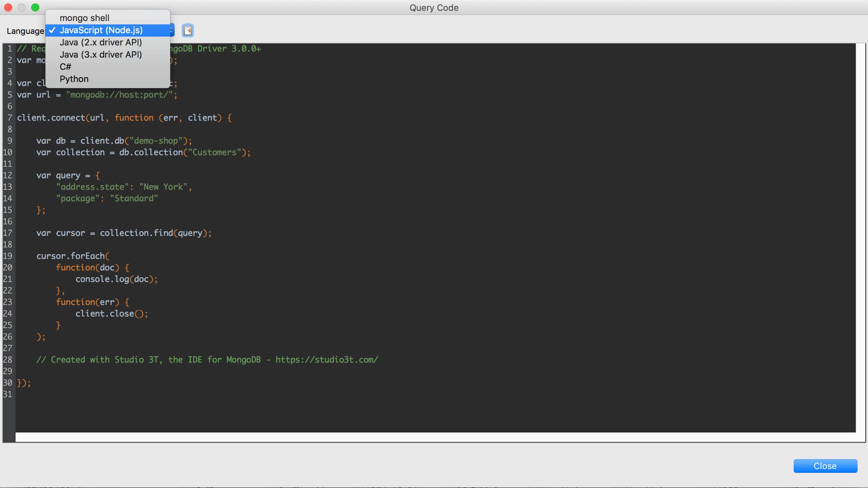Click the red window close button

[8, 7]
